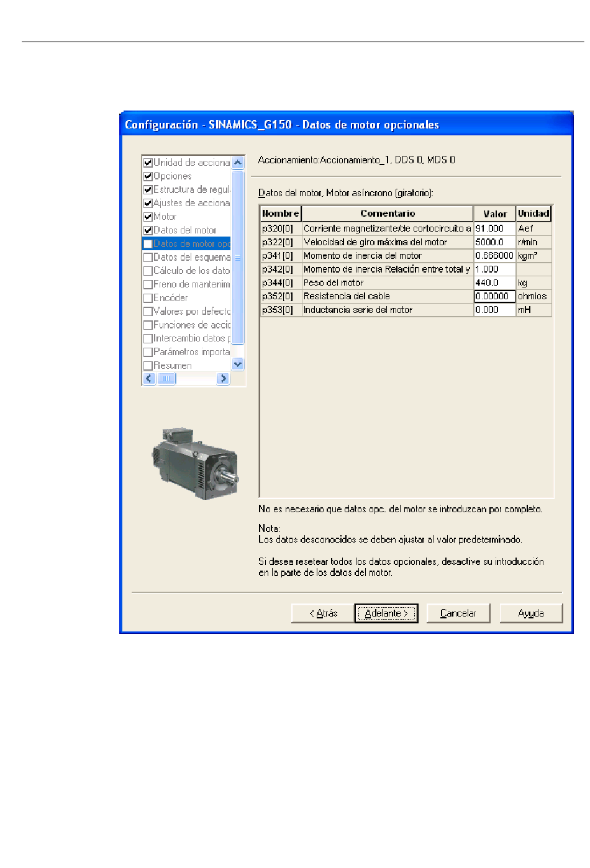Click the Valor column header
The width and height of the screenshot is (590, 868).
pyautogui.click(x=495, y=214)
